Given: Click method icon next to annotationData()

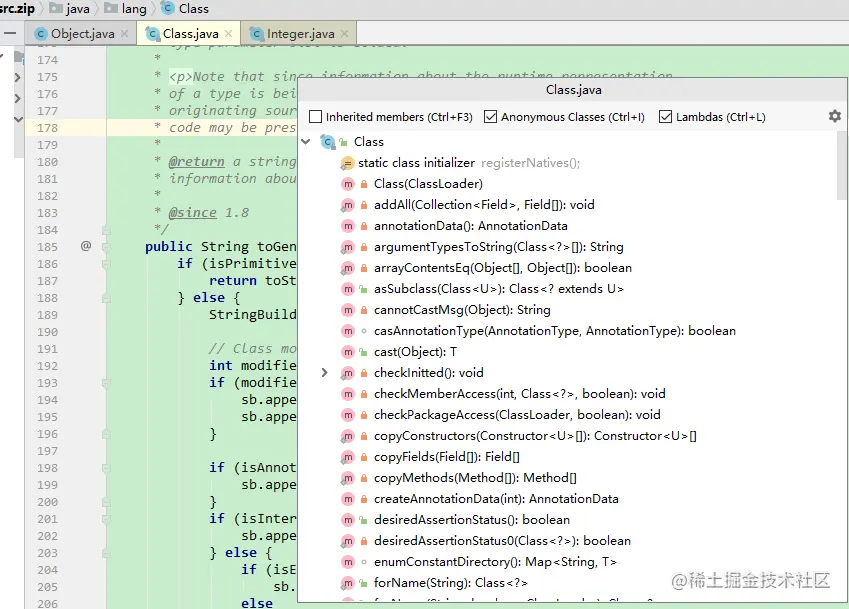Looking at the screenshot, I should pos(348,226).
